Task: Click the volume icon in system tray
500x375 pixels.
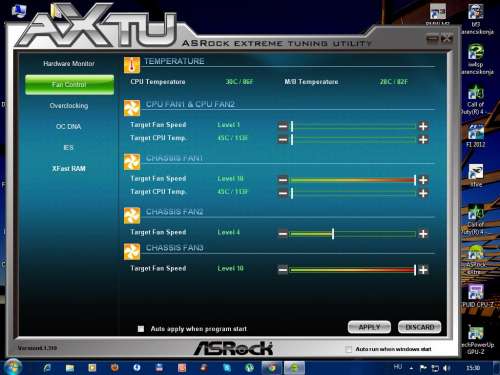Action: (x=447, y=368)
